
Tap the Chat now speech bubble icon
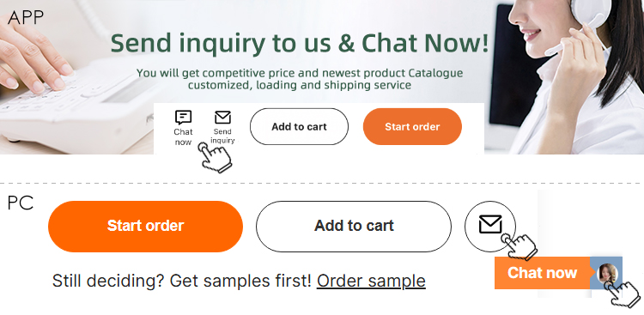183,118
